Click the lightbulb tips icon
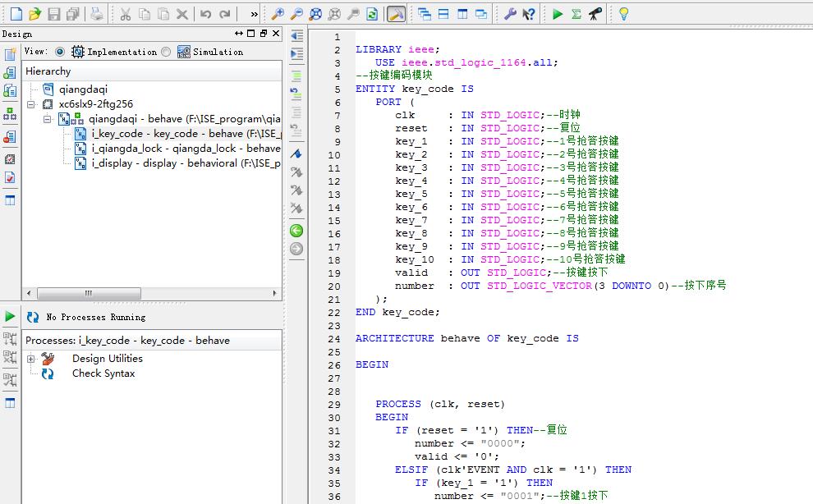This screenshot has height=504, width=813. [623, 14]
